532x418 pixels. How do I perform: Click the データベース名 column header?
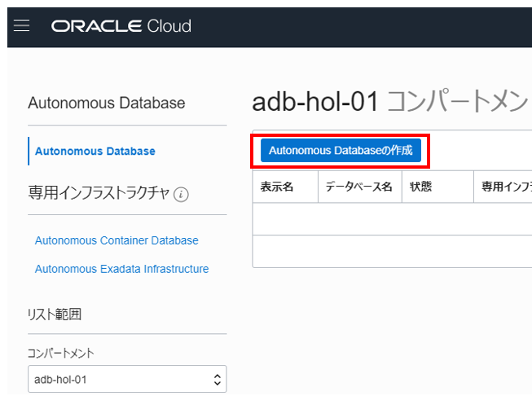pyautogui.click(x=358, y=187)
